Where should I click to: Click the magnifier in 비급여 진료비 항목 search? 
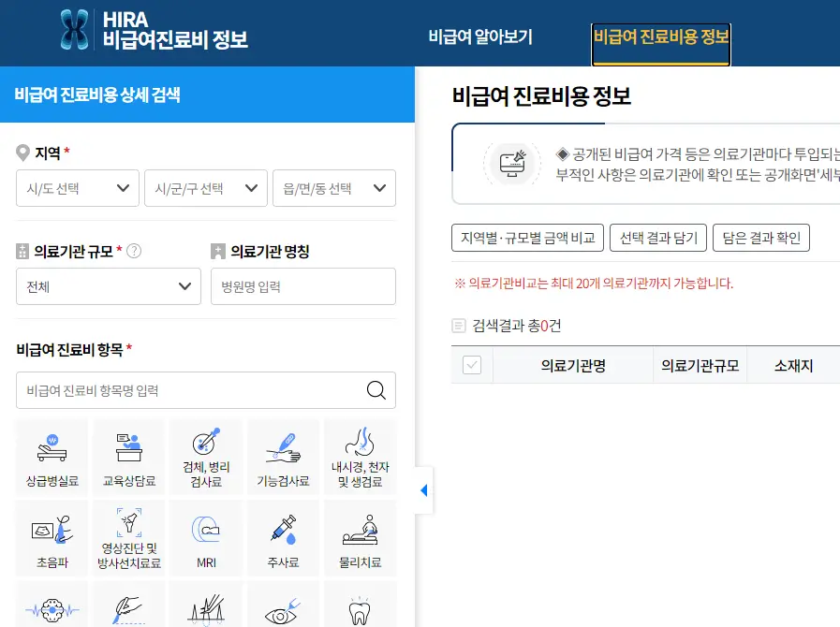pyautogui.click(x=376, y=391)
